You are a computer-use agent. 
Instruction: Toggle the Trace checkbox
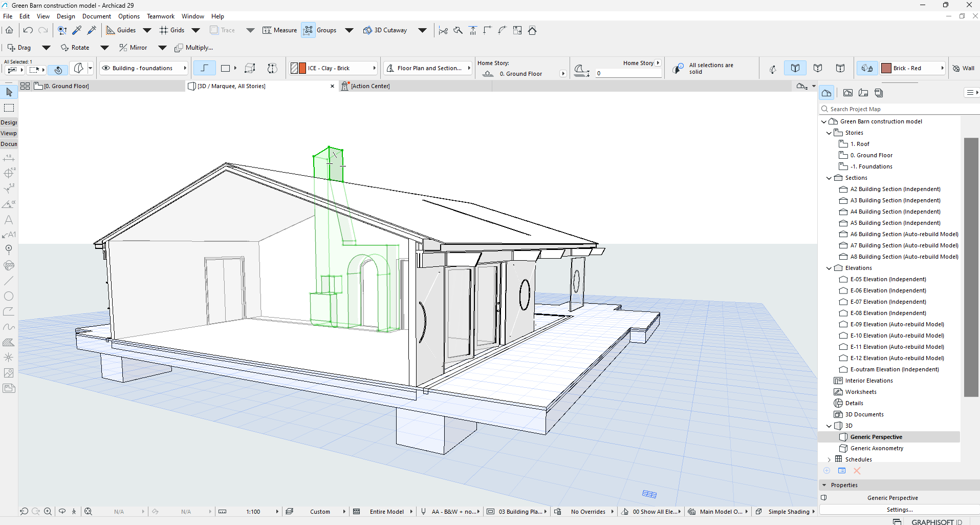[214, 30]
